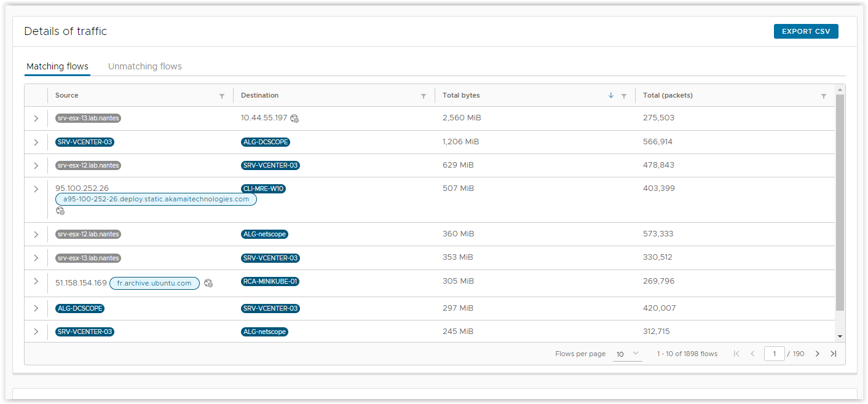Select the 2,560 MiB total bytes cell
Viewport: 868px width, 404px height.
click(462, 118)
